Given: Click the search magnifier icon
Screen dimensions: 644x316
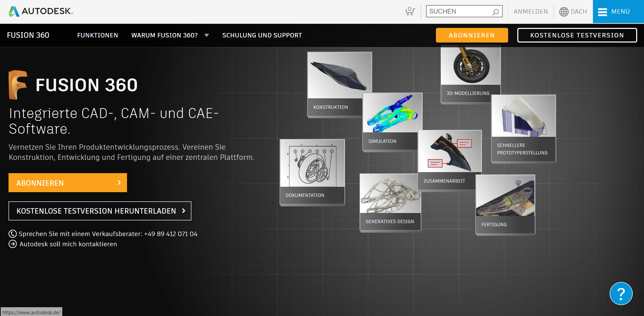Looking at the screenshot, I should (496, 12).
